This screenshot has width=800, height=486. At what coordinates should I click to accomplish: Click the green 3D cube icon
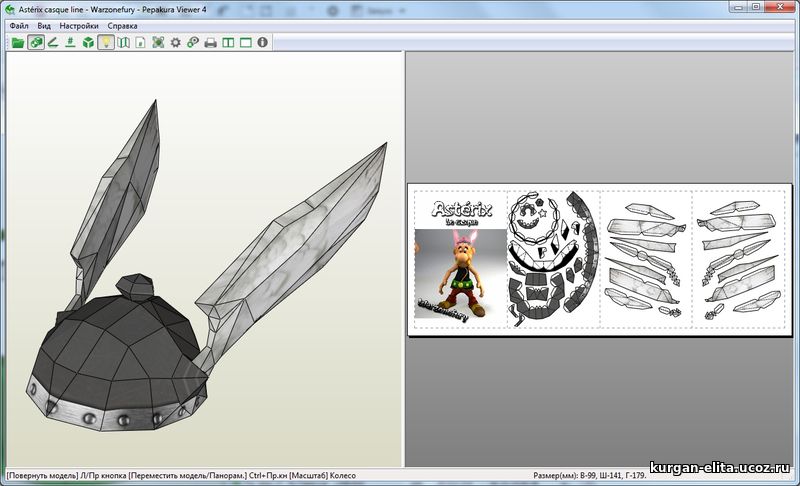tap(88, 43)
